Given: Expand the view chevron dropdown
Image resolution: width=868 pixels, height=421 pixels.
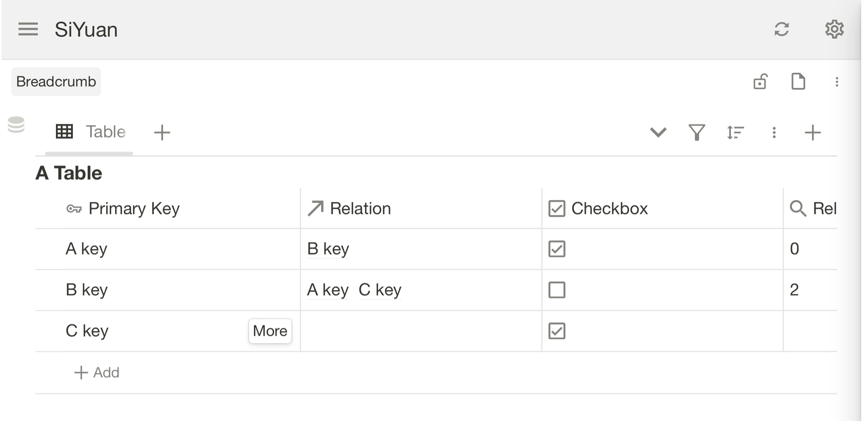Looking at the screenshot, I should 658,132.
